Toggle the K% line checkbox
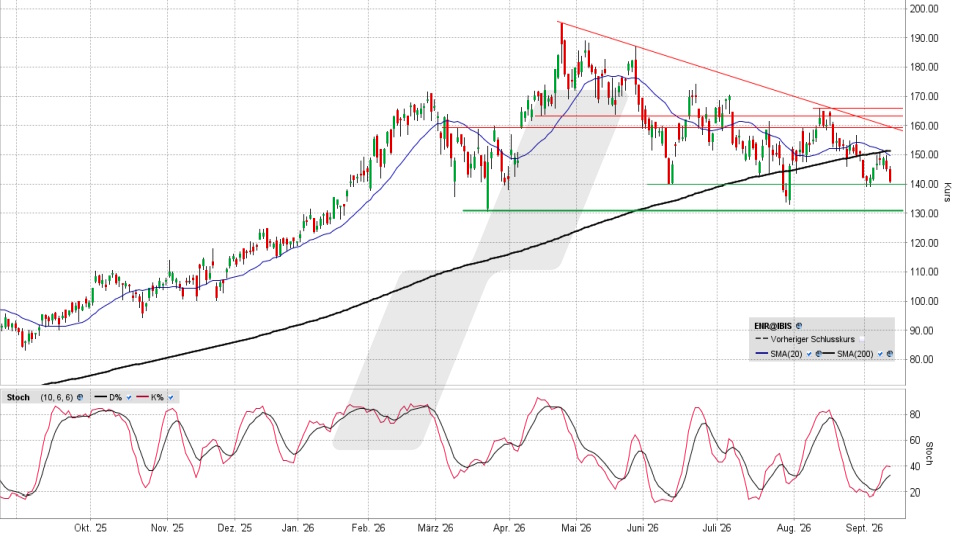This screenshot has height=540, width=960. click(x=170, y=397)
